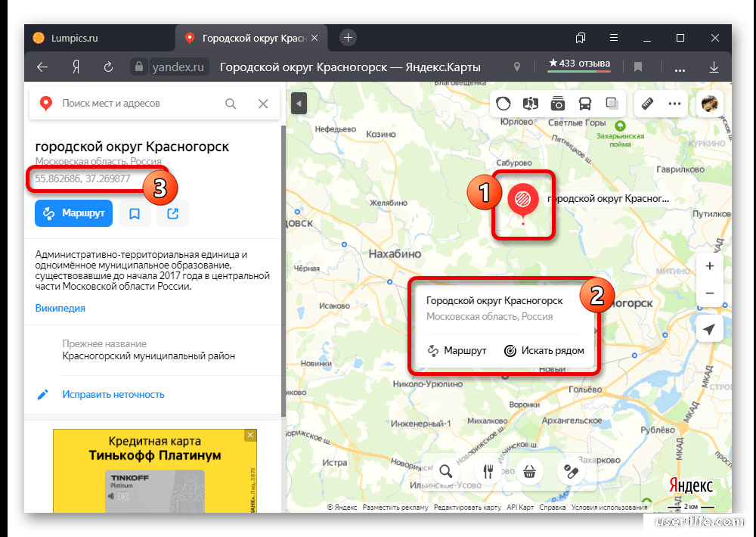Image resolution: width=756 pixels, height=537 pixels.
Task: Close the Тинькофф Платинум ad banner
Action: click(250, 435)
